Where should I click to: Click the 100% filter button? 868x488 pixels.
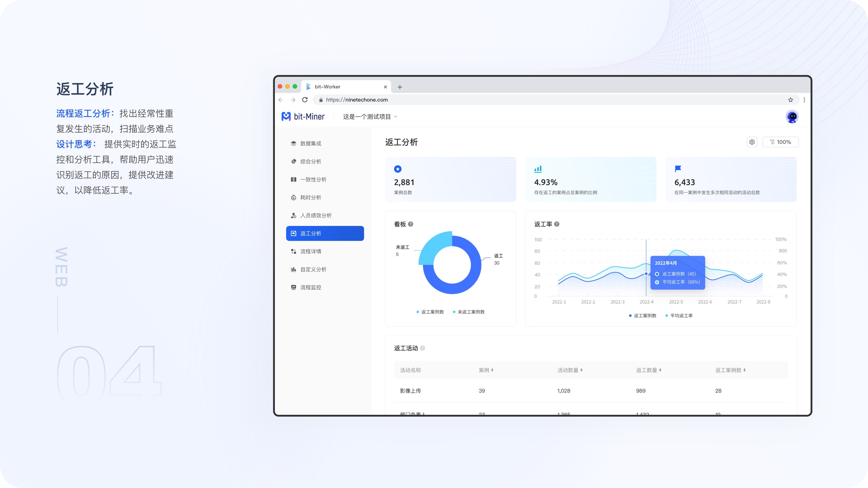click(x=780, y=142)
